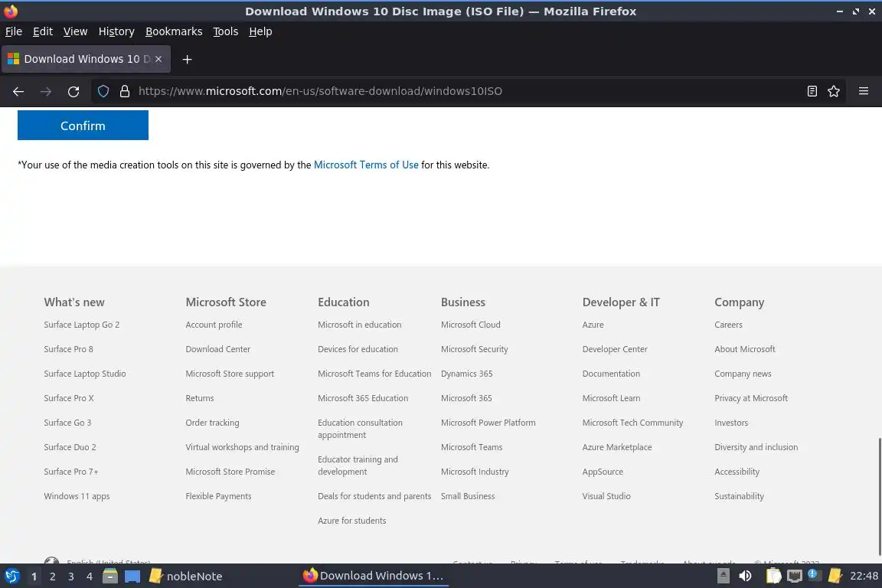Open the View menu
This screenshot has width=882, height=588.
(x=75, y=31)
